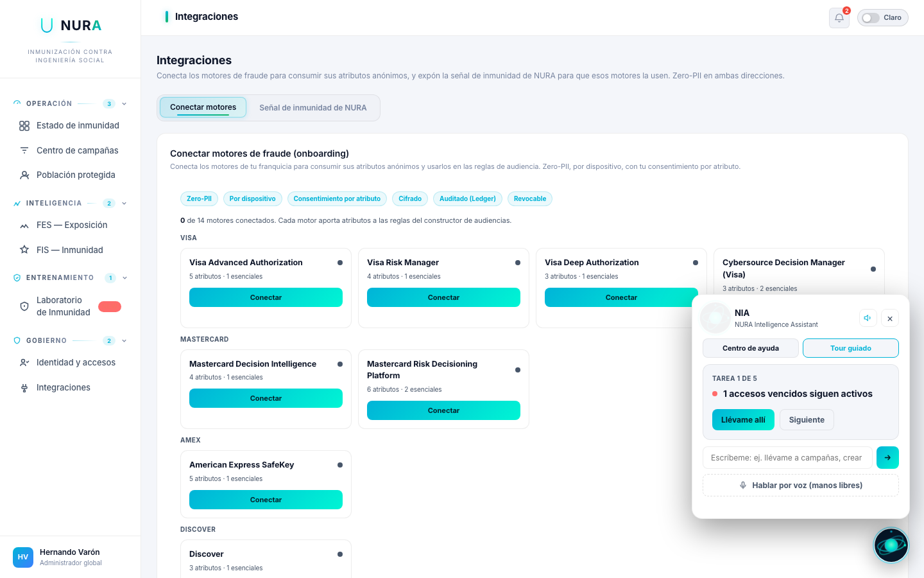Image resolution: width=924 pixels, height=578 pixels.
Task: Close the NIA assistant panel
Action: (x=890, y=319)
